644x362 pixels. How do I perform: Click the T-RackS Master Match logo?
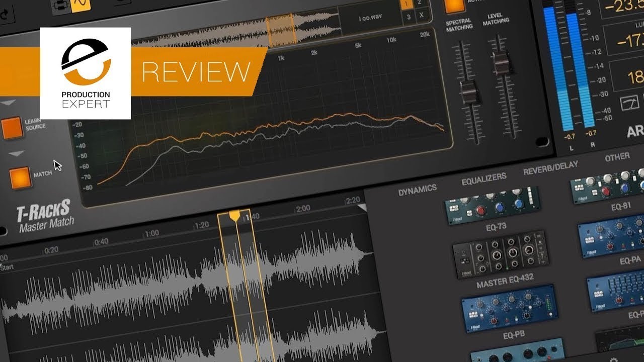tap(45, 215)
